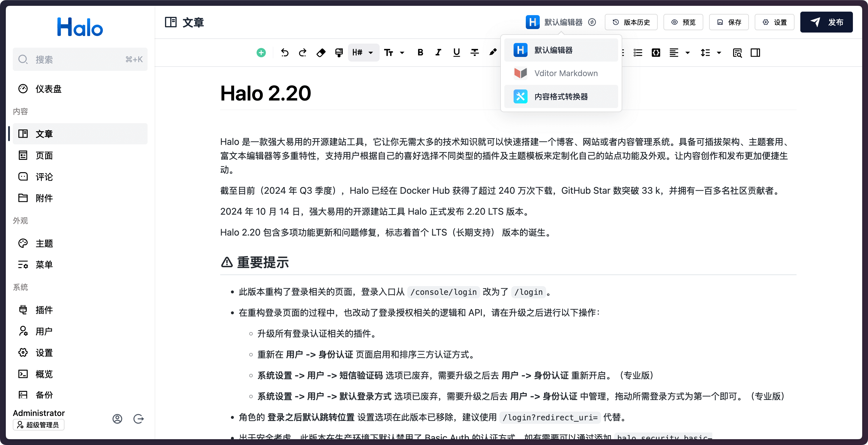This screenshot has width=868, height=445.
Task: Click the Administrator username text
Action: coord(39,413)
